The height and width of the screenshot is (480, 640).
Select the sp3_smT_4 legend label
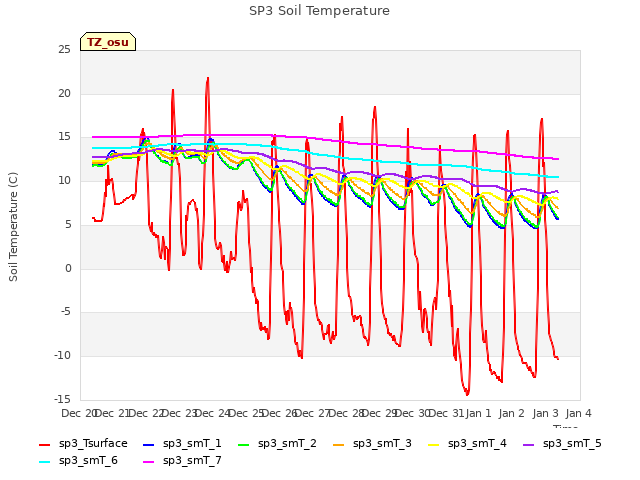(x=477, y=443)
